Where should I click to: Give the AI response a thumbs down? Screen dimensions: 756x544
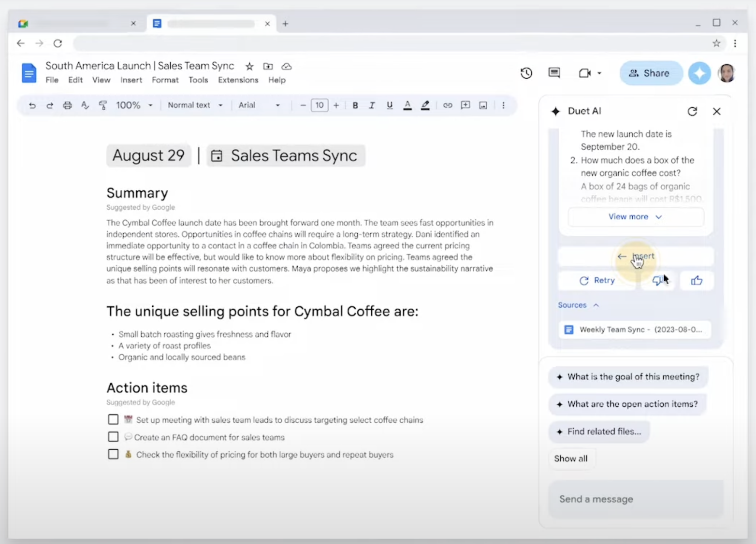[658, 281]
